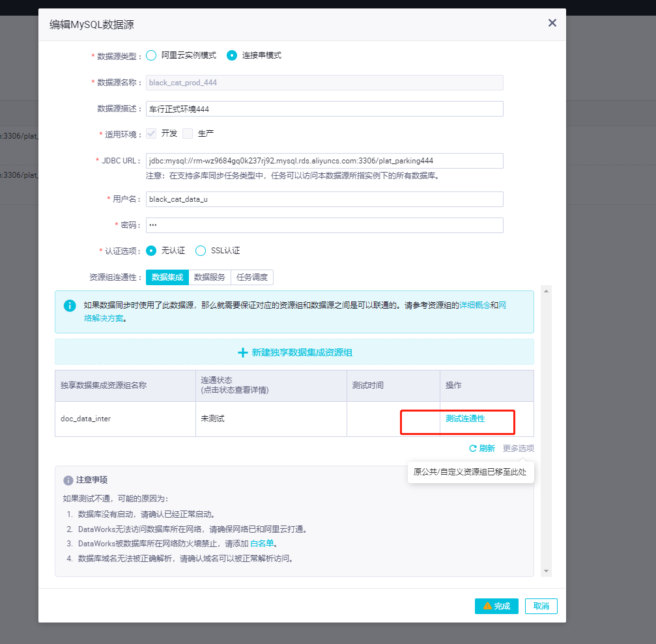Click the 取消 button
This screenshot has height=644, width=656.
click(x=541, y=606)
